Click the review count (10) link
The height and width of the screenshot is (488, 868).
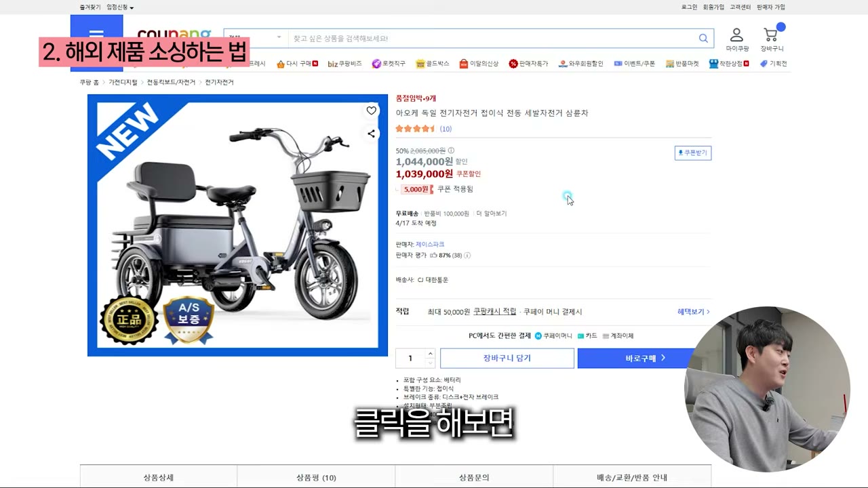pos(446,129)
